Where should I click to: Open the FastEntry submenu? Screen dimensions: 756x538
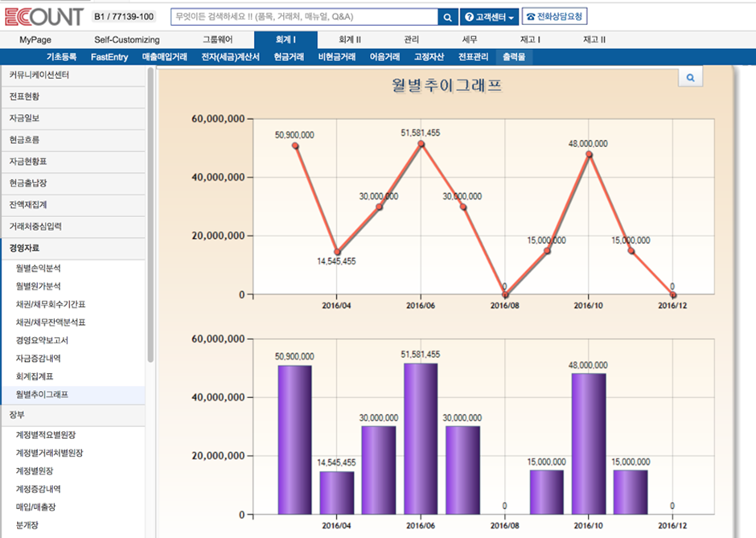(x=109, y=57)
